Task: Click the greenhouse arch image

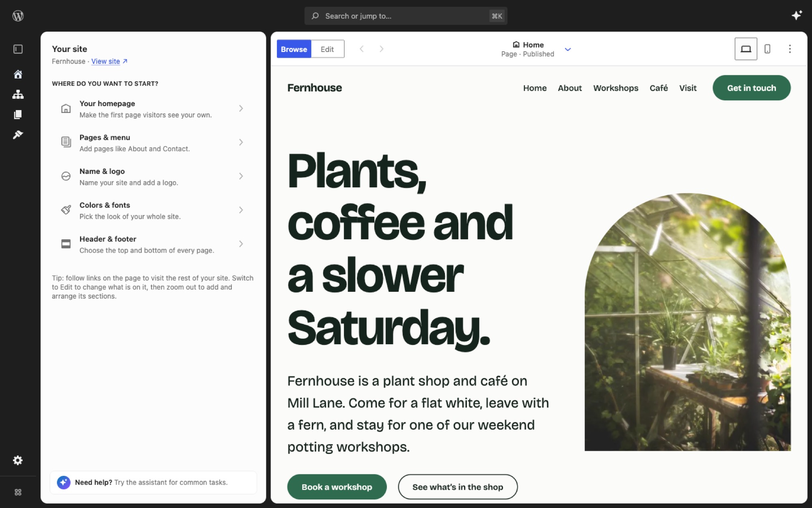Action: click(687, 322)
